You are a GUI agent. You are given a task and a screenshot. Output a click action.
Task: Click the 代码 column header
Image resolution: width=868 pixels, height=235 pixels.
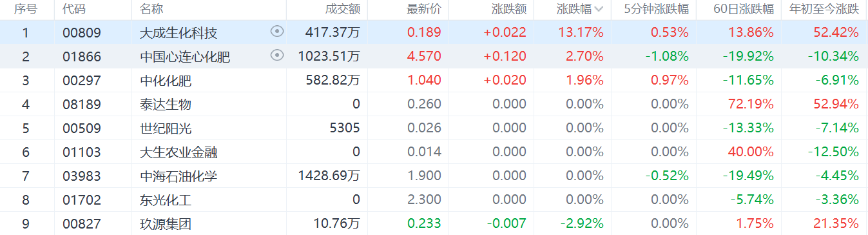(73, 9)
